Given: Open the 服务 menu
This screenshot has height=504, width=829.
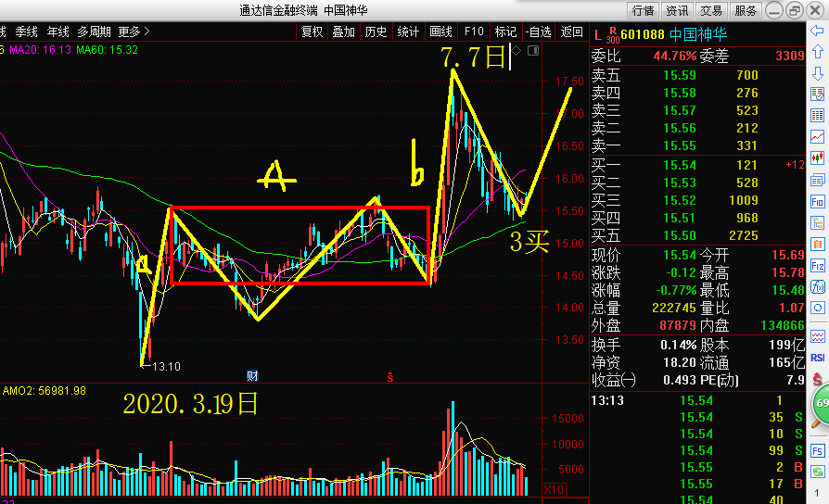Looking at the screenshot, I should [x=745, y=10].
